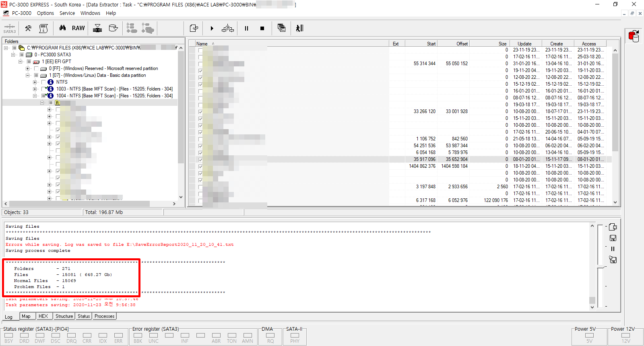Click the greyed tree with disks icon

(132, 28)
